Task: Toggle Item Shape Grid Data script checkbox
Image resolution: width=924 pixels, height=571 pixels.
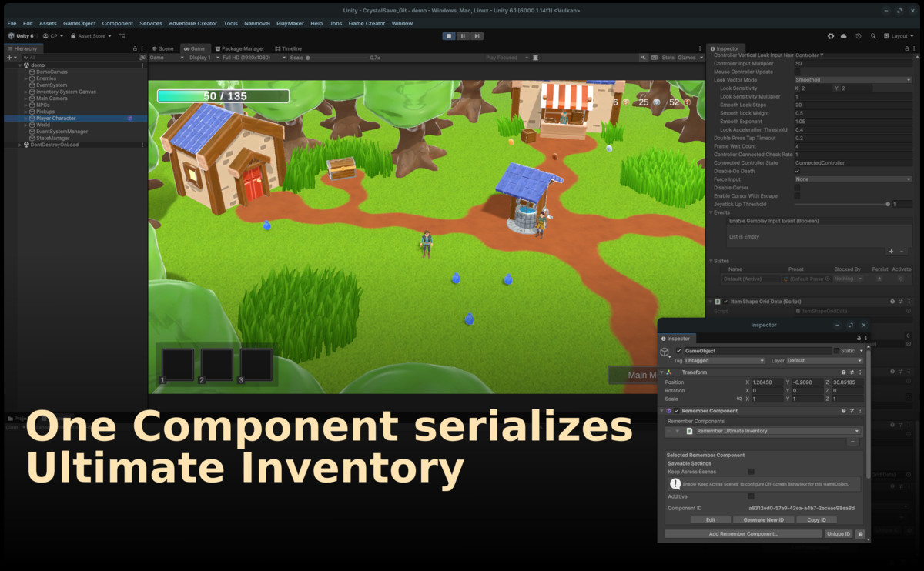Action: click(x=725, y=302)
